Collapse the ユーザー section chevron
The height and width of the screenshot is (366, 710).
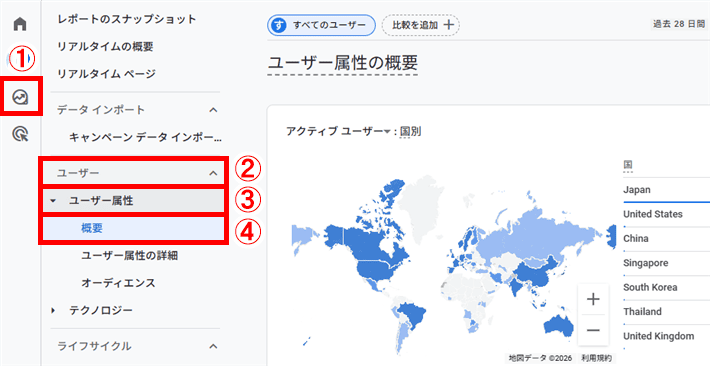pyautogui.click(x=213, y=173)
